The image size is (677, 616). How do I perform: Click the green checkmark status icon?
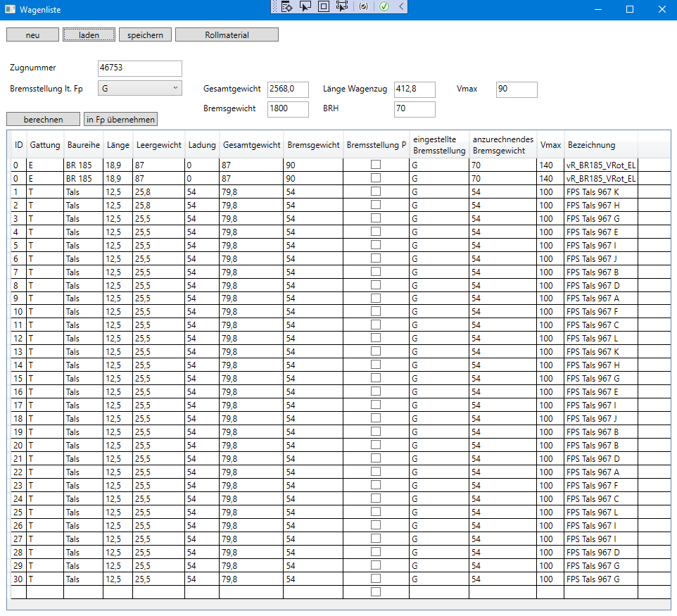coord(384,6)
